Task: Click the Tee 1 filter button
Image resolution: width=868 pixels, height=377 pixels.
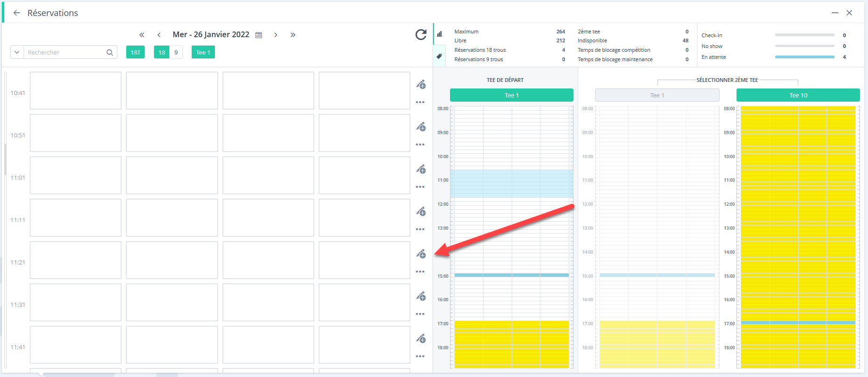Action: point(203,52)
